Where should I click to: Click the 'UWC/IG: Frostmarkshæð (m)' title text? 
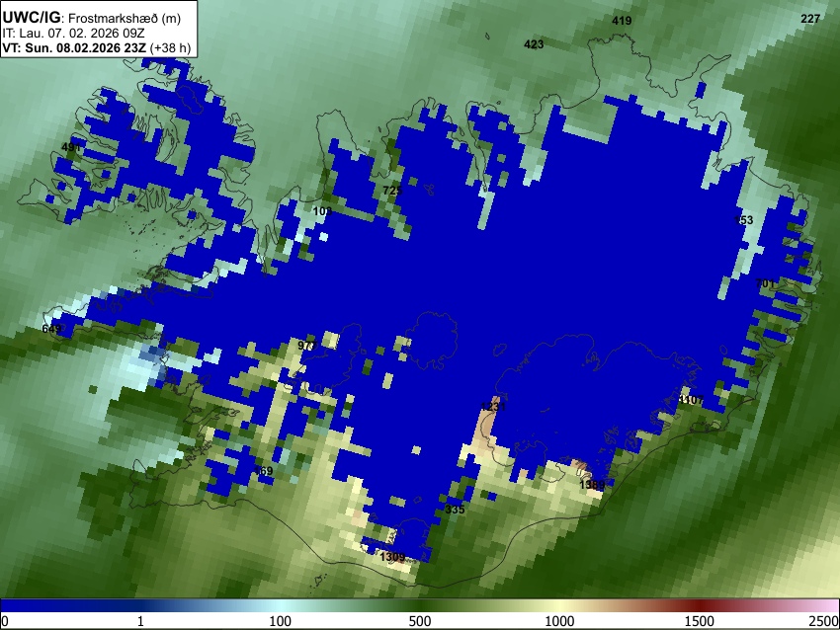[x=92, y=18]
